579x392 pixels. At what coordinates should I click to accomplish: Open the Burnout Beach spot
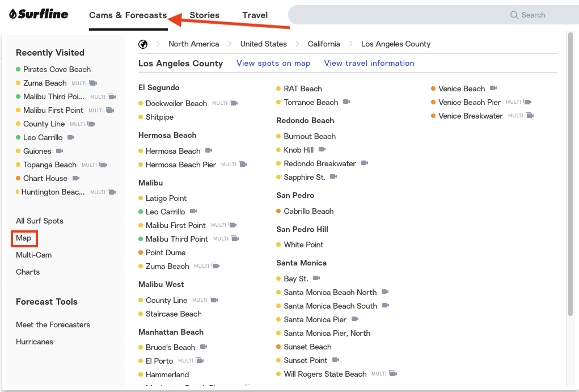(x=310, y=136)
